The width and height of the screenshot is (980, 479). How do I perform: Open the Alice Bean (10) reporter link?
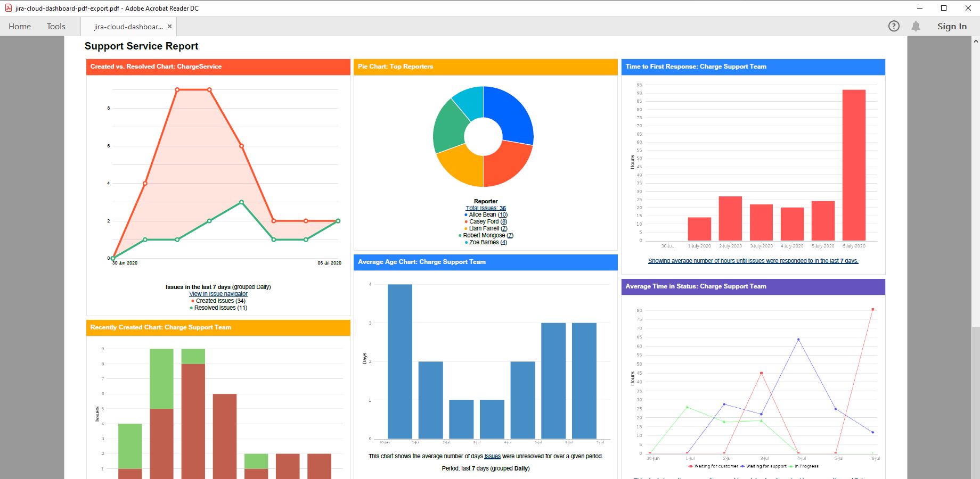pos(488,214)
